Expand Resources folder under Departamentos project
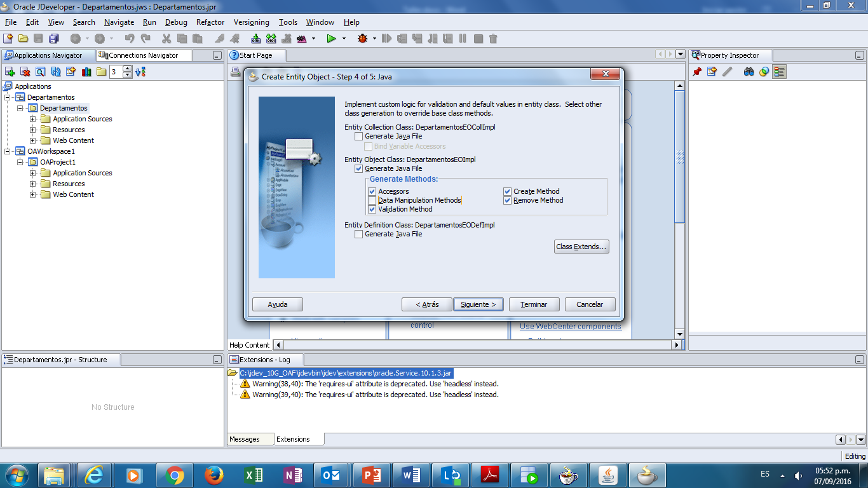 pyautogui.click(x=33, y=130)
